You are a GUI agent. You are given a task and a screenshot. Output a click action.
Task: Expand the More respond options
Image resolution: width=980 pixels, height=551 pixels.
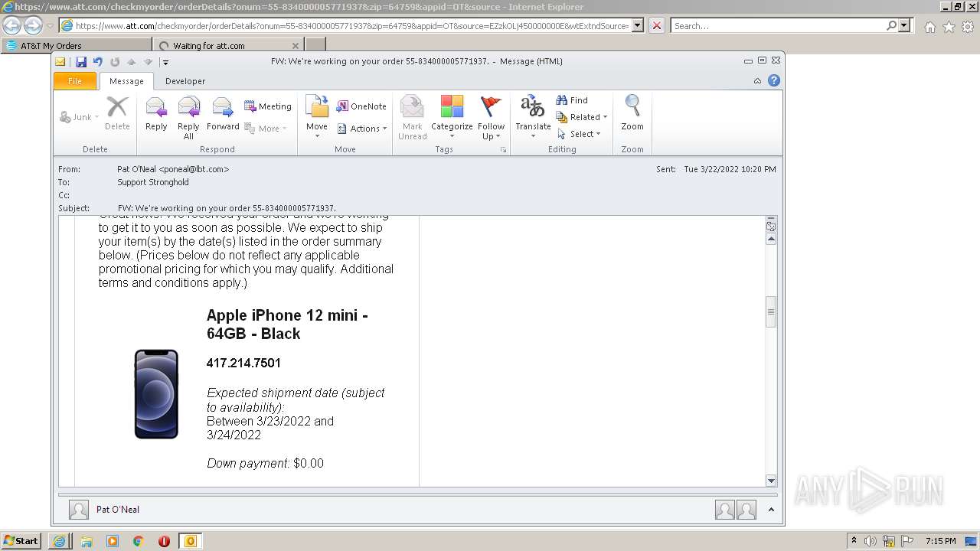(266, 129)
